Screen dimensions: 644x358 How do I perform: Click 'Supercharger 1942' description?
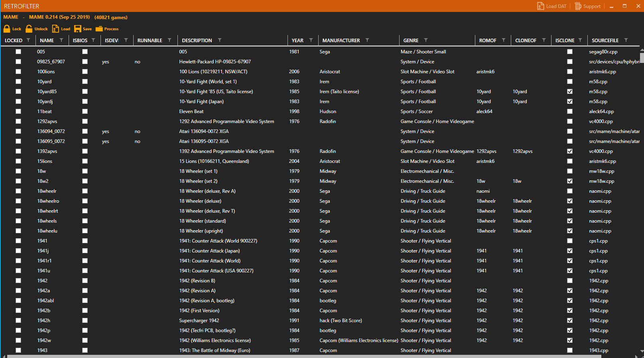(199, 321)
